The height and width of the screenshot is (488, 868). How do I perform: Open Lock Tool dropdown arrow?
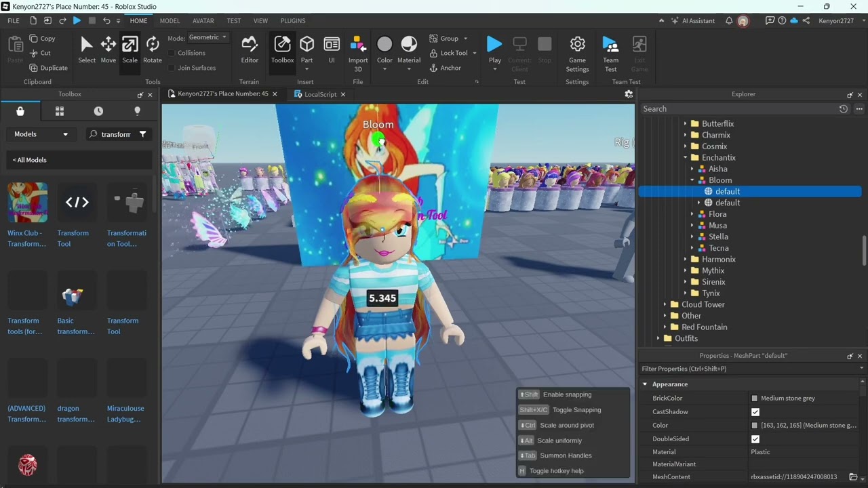[474, 53]
